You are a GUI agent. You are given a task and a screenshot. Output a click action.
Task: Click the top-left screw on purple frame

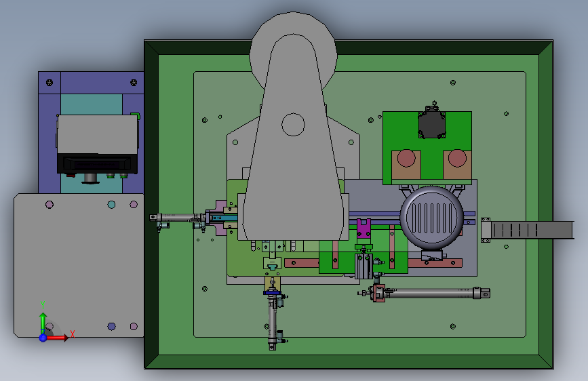(49, 83)
